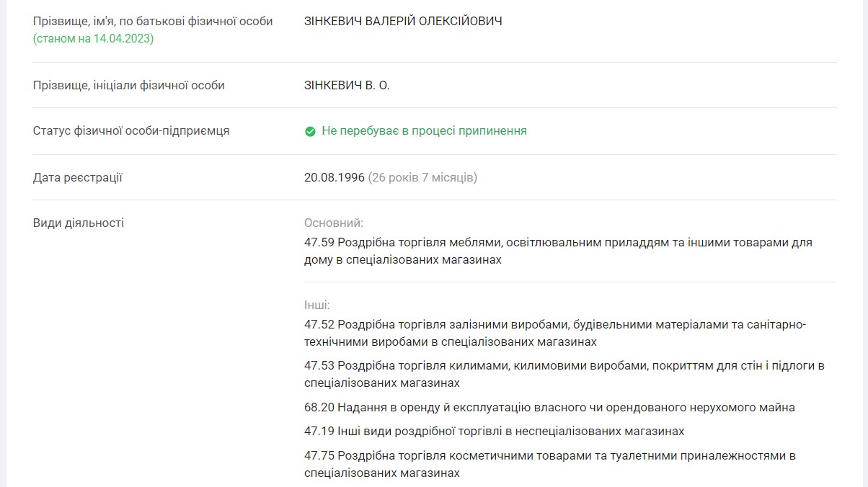Click the 'Прізвище, ініціали фізичної особи' label

point(129,86)
